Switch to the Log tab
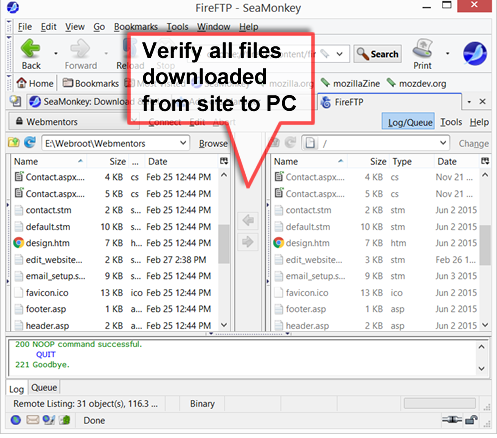Viewport: 497px width, 438px height. point(16,389)
